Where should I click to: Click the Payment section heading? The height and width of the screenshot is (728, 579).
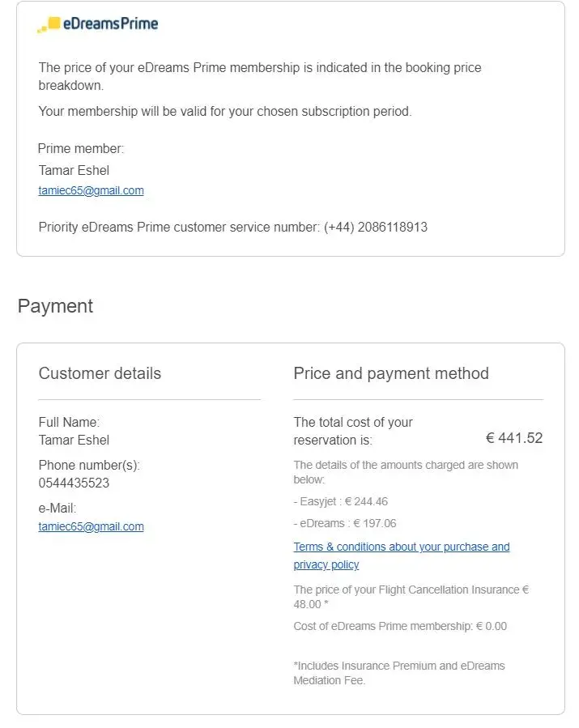(x=55, y=306)
